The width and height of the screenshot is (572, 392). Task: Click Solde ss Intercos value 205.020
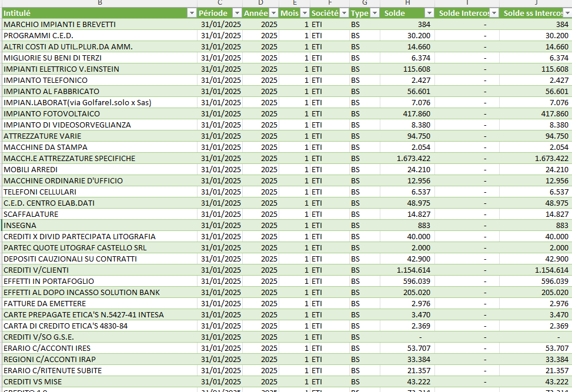(x=555, y=293)
